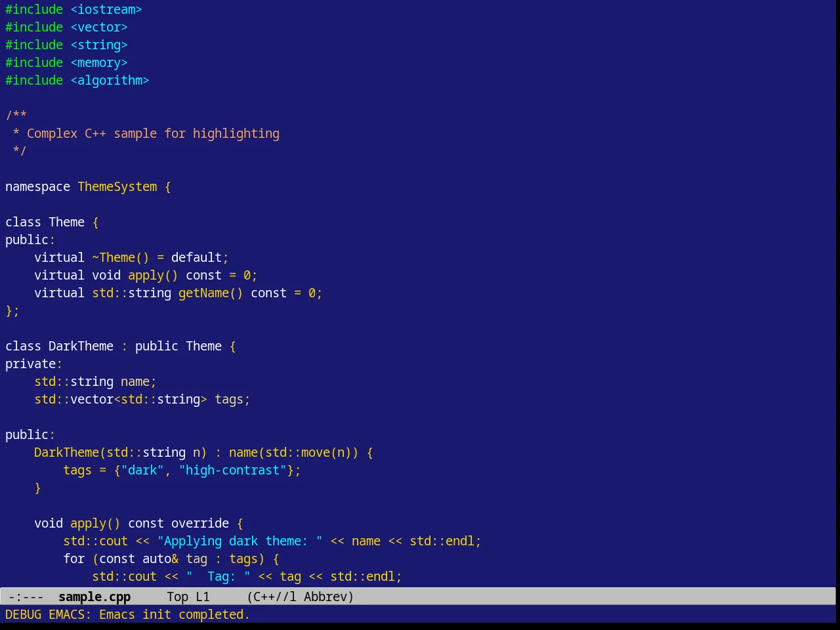Viewport: 840px width, 630px height.
Task: Place cursor on '#include <iostream>' line
Action: [73, 9]
